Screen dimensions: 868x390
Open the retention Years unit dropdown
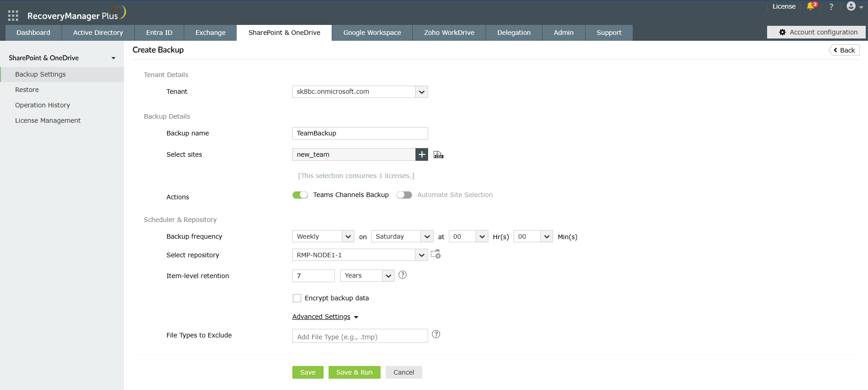point(367,275)
